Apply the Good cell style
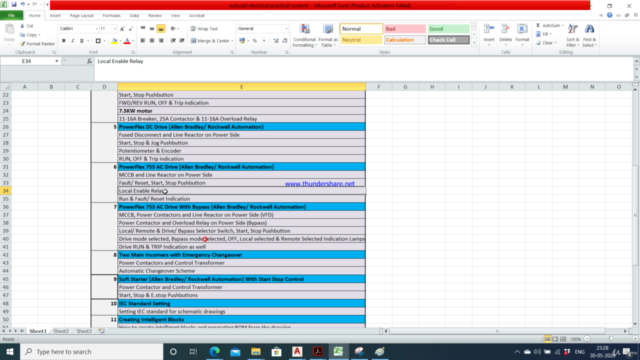This screenshot has width=640, height=360. 449,29
